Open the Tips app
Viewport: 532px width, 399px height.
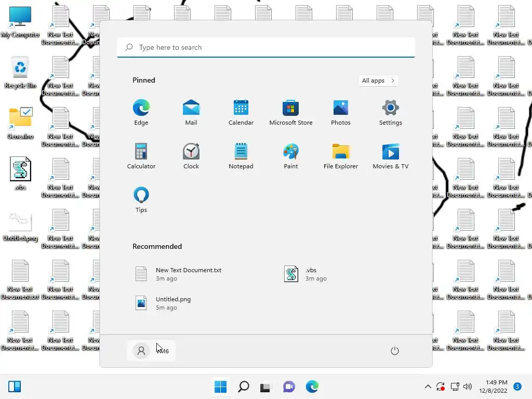[141, 200]
